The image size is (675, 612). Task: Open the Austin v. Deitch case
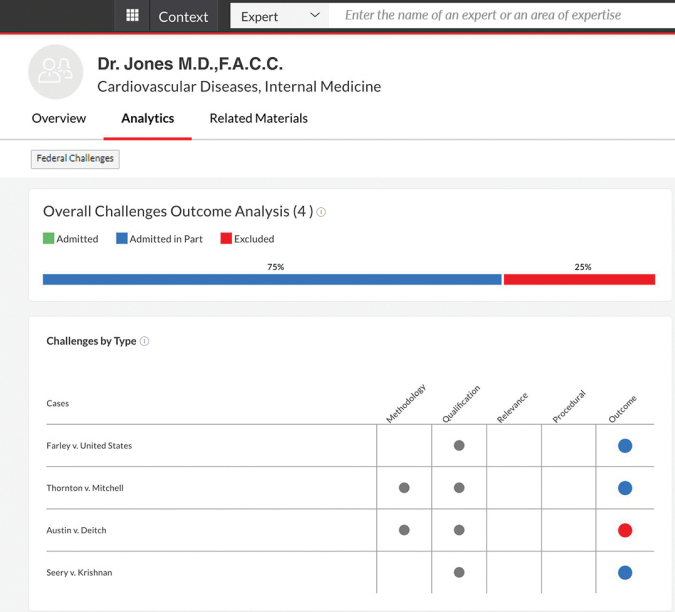click(x=76, y=530)
